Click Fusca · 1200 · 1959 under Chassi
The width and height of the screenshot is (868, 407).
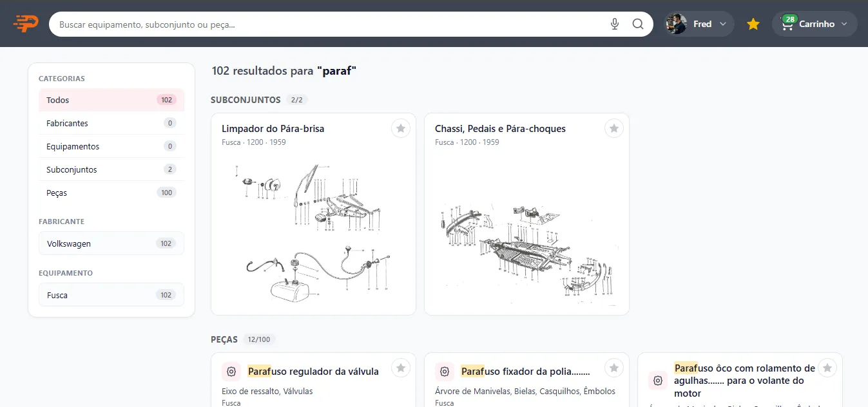(467, 142)
